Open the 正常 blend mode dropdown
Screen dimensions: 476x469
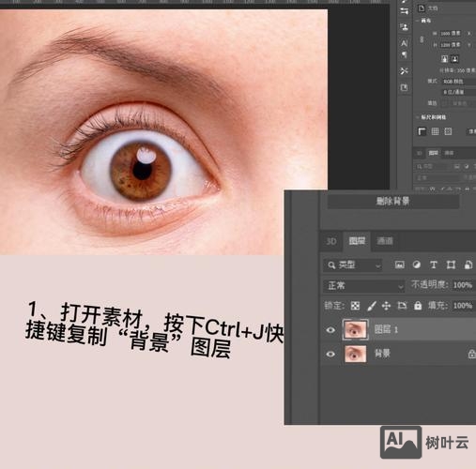[364, 286]
